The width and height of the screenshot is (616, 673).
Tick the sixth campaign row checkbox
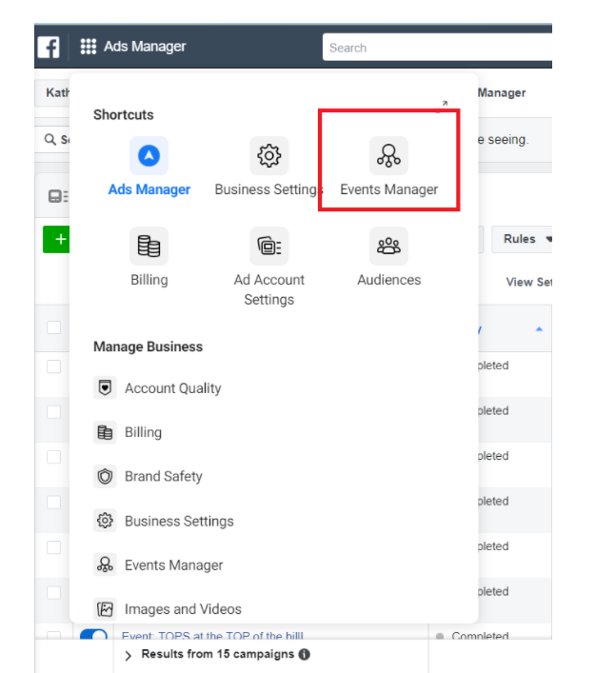point(53,592)
